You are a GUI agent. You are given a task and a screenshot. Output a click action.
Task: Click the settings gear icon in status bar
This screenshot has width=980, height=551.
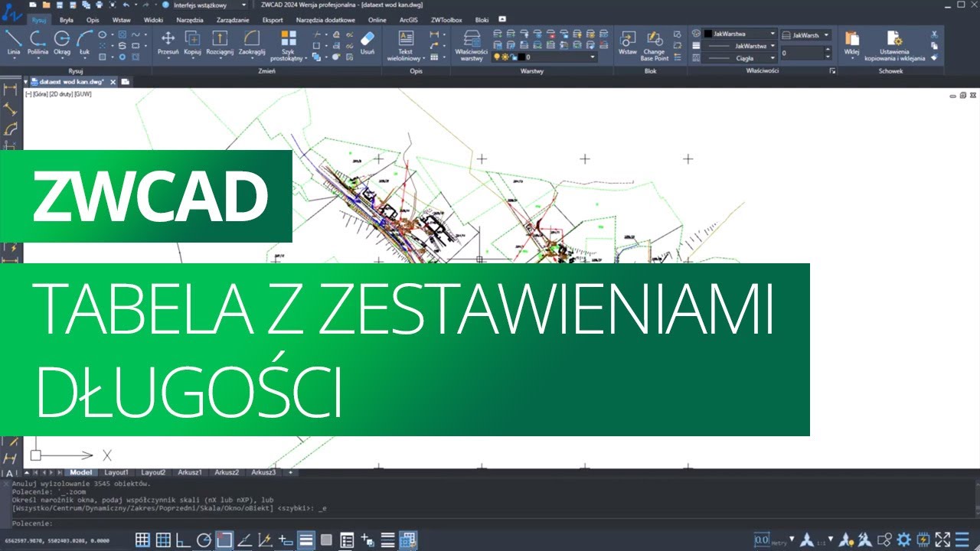click(904, 540)
